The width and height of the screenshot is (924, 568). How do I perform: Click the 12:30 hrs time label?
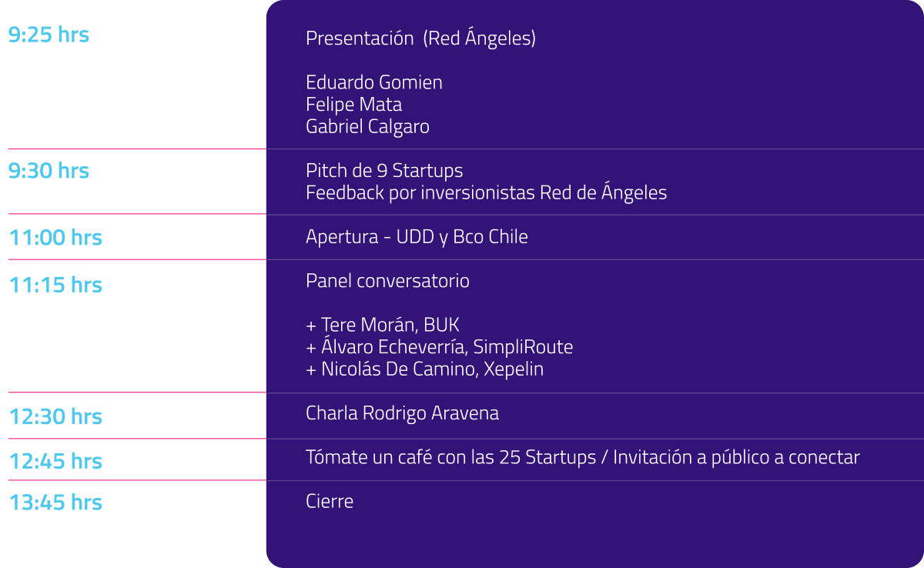55,416
